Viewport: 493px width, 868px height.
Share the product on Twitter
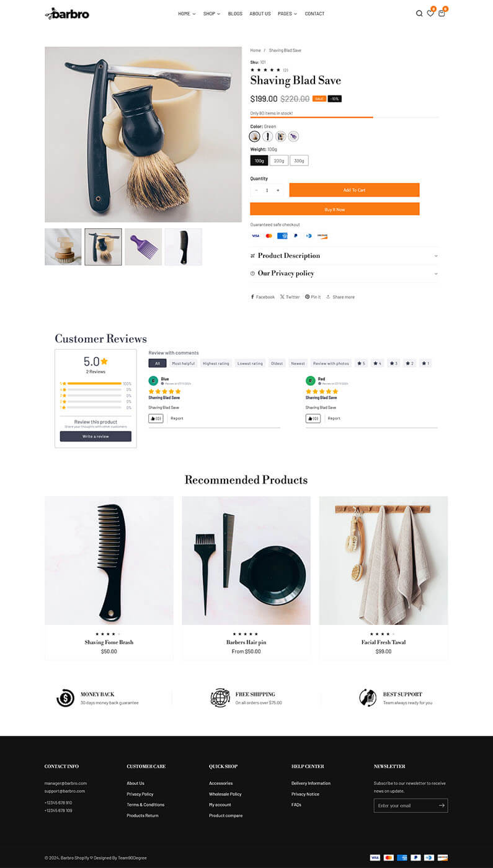[x=290, y=297]
